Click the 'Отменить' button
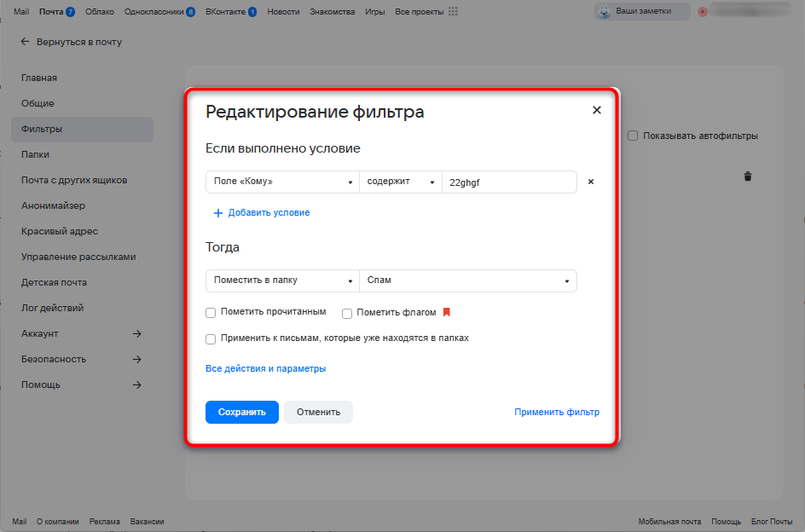This screenshot has height=532, width=805. coord(318,412)
